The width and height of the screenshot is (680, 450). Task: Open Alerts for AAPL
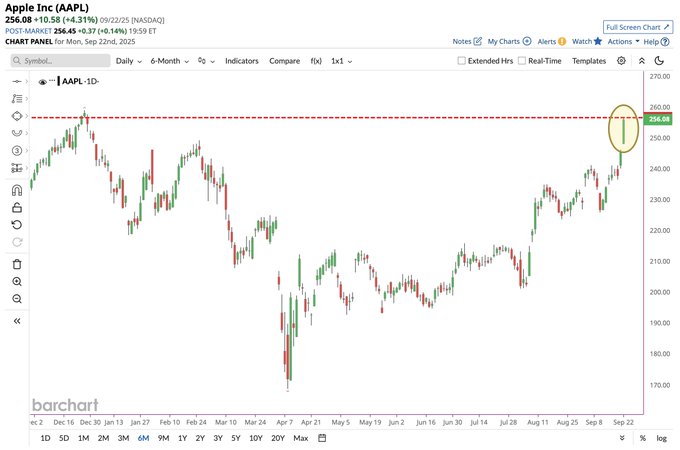pyautogui.click(x=552, y=41)
